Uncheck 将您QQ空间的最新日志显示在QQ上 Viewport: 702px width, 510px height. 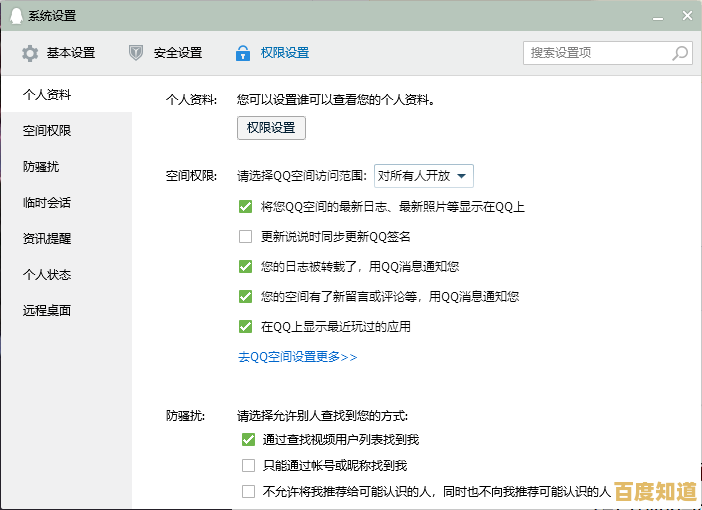pyautogui.click(x=245, y=207)
